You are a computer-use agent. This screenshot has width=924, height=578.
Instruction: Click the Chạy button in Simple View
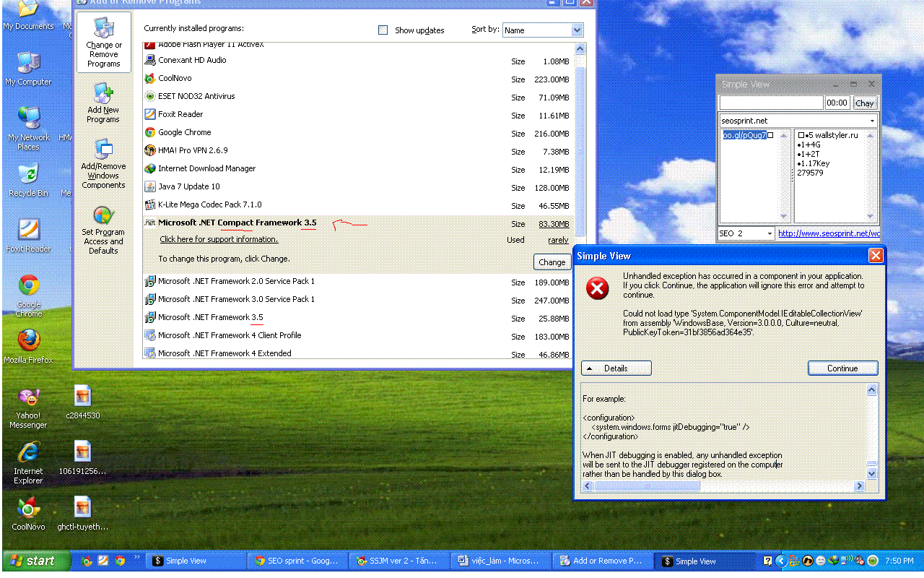coord(865,103)
